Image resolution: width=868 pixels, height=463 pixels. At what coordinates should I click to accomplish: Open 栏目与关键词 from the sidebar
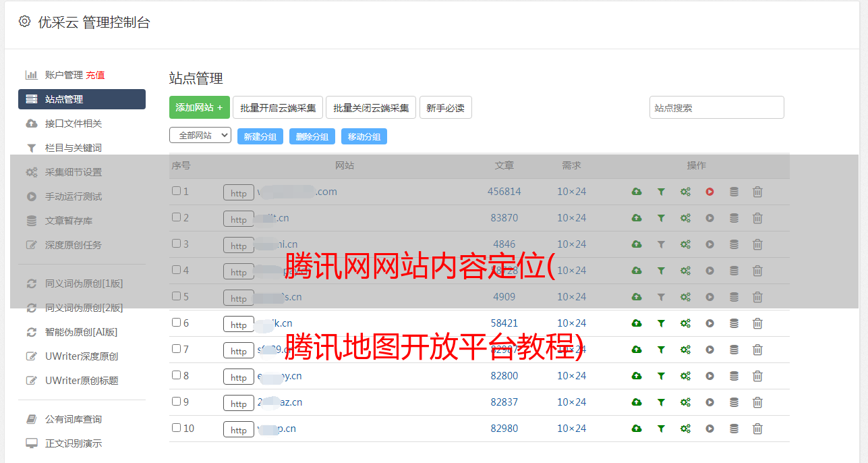[74, 148]
